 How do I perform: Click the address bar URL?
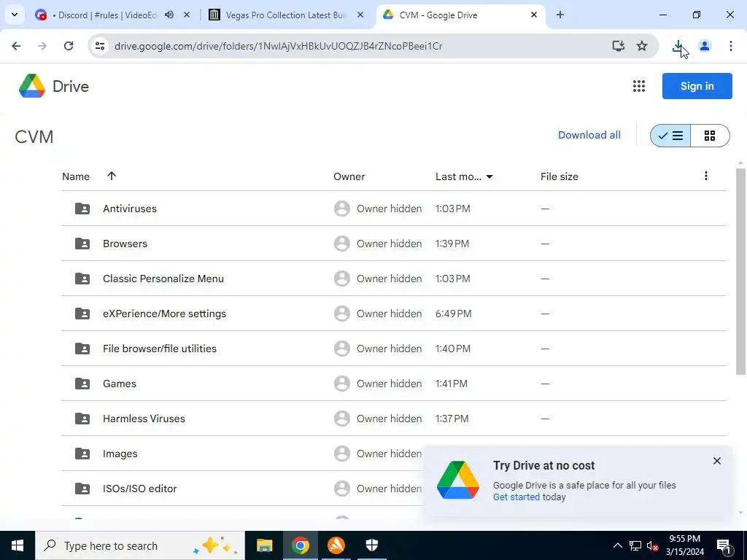coord(278,46)
